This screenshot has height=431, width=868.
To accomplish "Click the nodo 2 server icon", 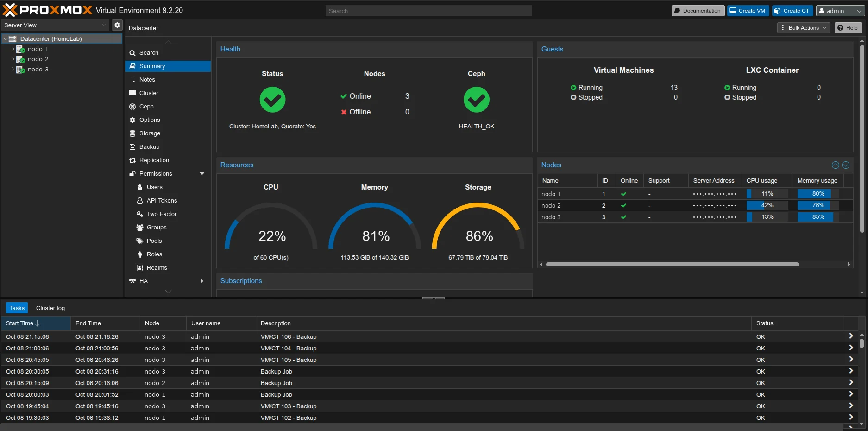I will [20, 59].
